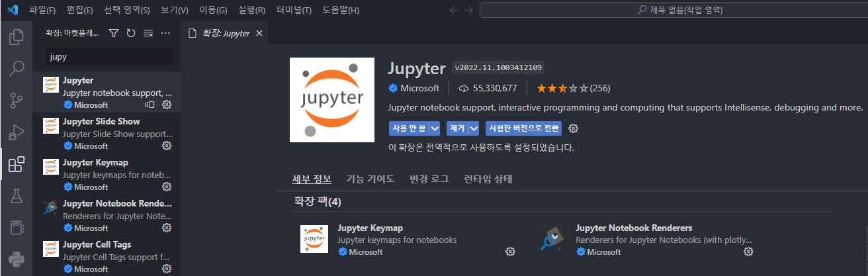This screenshot has height=276, width=868.
Task: Click the extension pack badge icon on the Jupyter row
Action: pos(150,105)
